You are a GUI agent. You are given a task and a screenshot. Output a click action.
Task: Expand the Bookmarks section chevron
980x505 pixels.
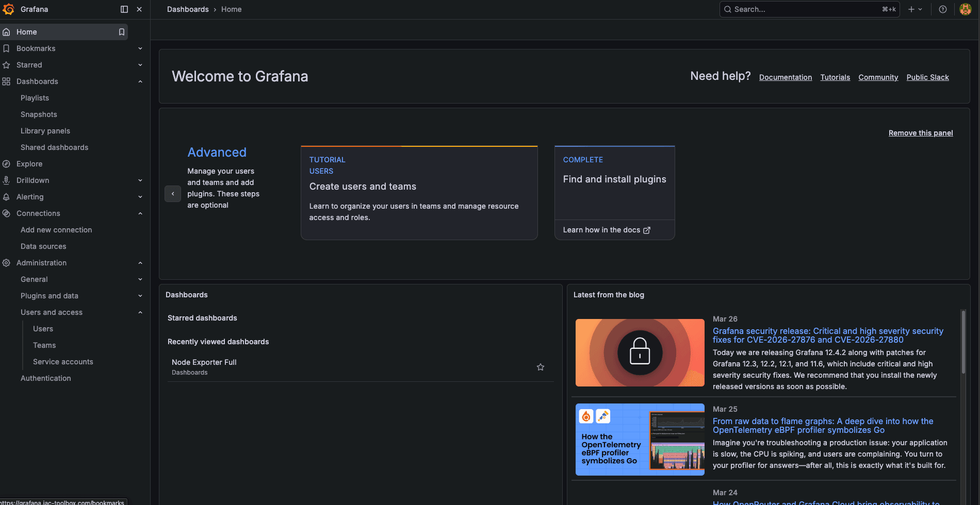140,48
